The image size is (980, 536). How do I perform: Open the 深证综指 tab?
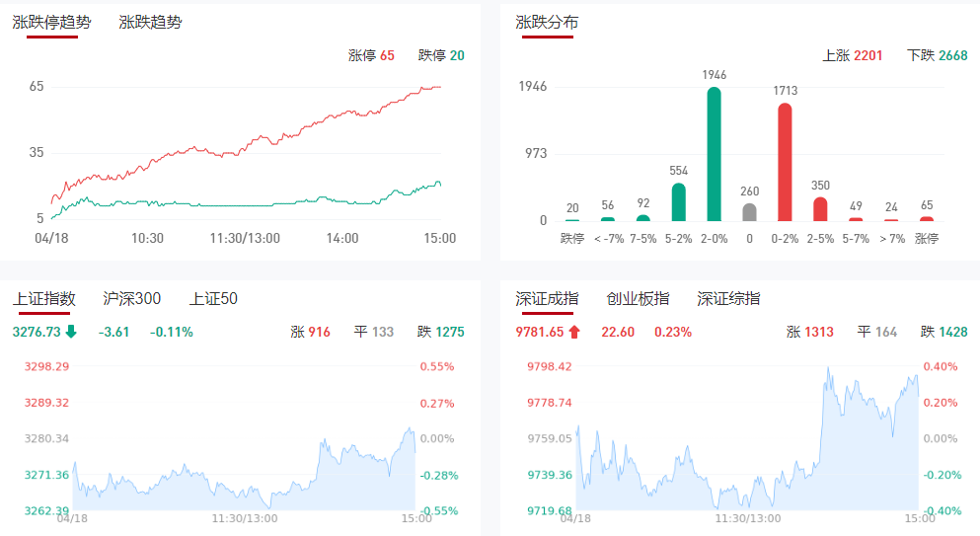[728, 299]
